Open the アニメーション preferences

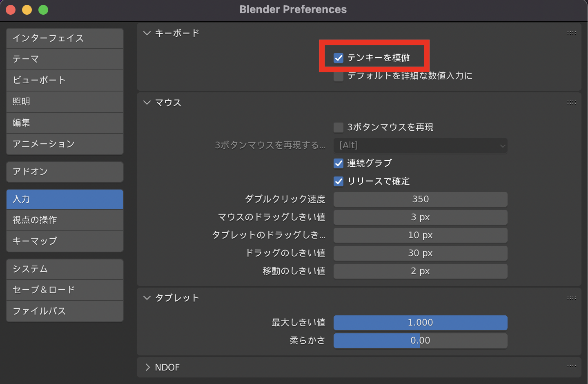coord(65,144)
